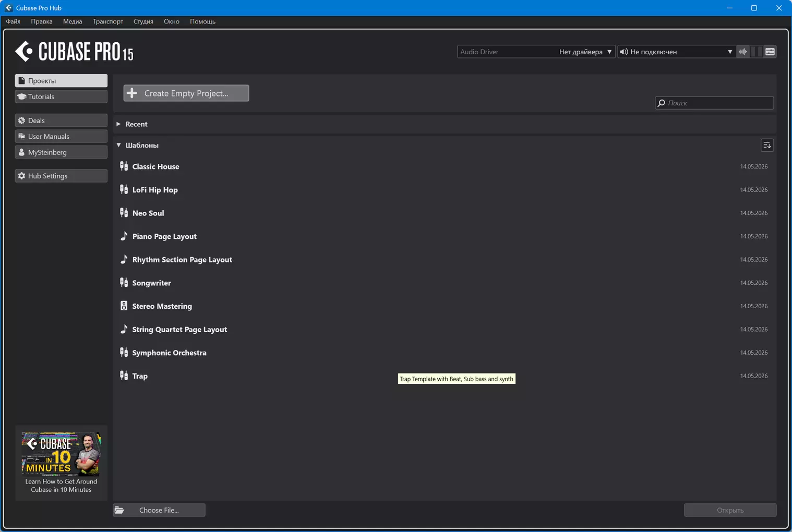The image size is (792, 532).
Task: Click the Открыть button
Action: [x=730, y=510]
